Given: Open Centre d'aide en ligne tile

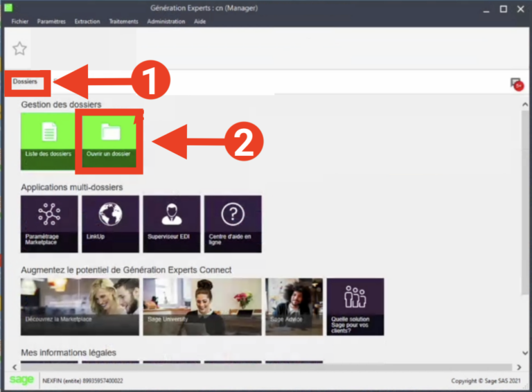Looking at the screenshot, I should point(233,224).
